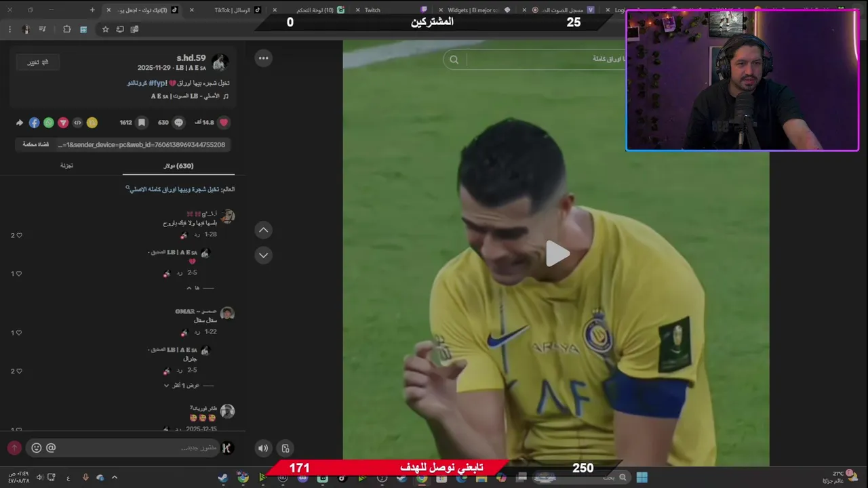This screenshot has width=868, height=488.
Task: Open a new browser tab
Action: pos(92,10)
